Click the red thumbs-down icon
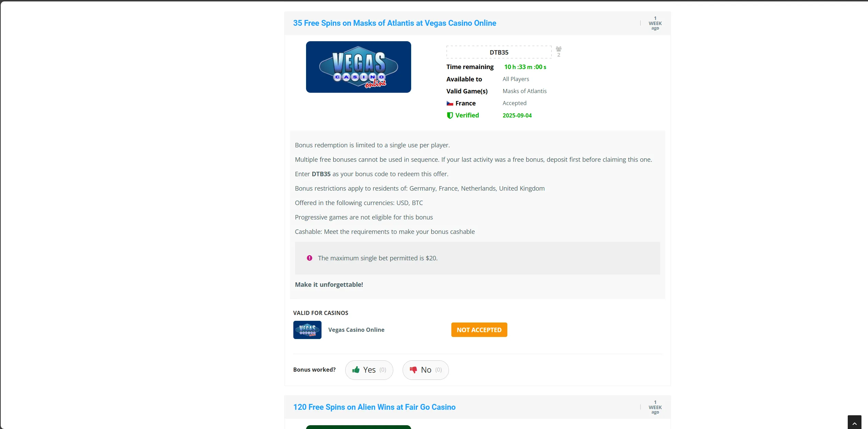The width and height of the screenshot is (868, 429). tap(413, 370)
